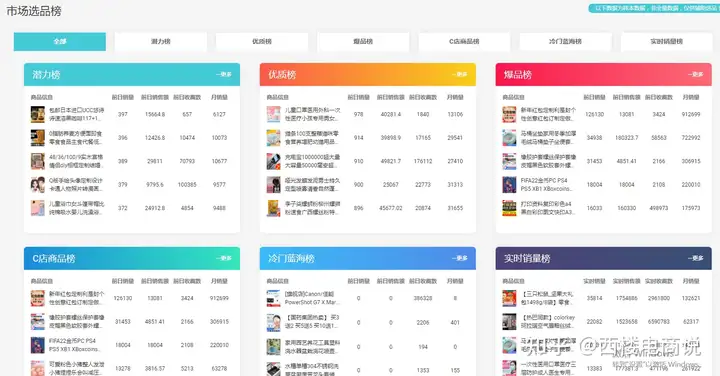Switch to the 爆品榜 tab
The width and height of the screenshot is (720, 376).
coord(363,41)
